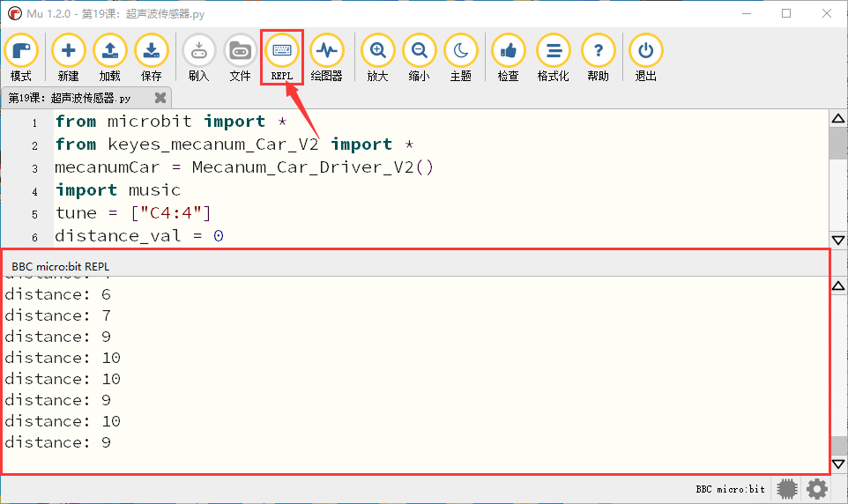Click the micro:bit chip status icon
This screenshot has height=504, width=848.
(787, 489)
